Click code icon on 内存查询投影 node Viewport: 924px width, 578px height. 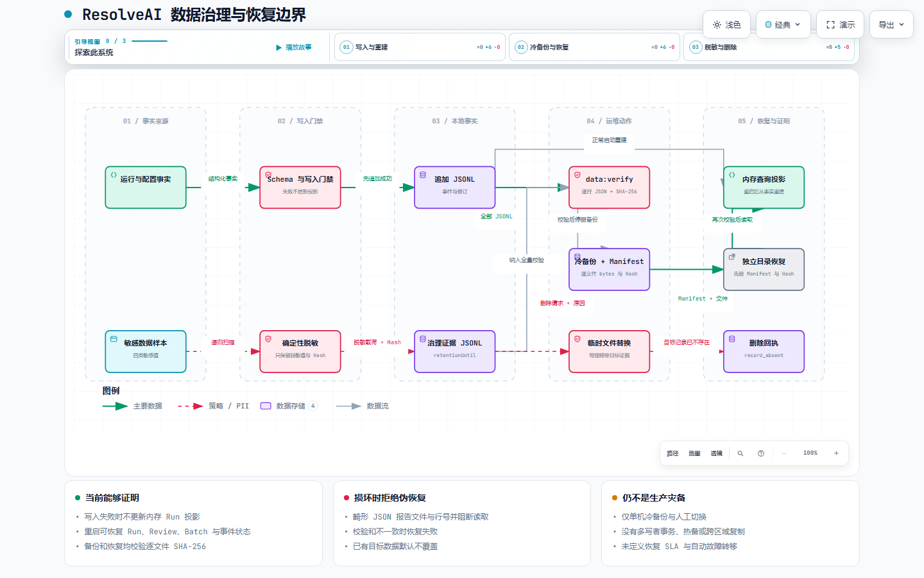click(x=732, y=175)
